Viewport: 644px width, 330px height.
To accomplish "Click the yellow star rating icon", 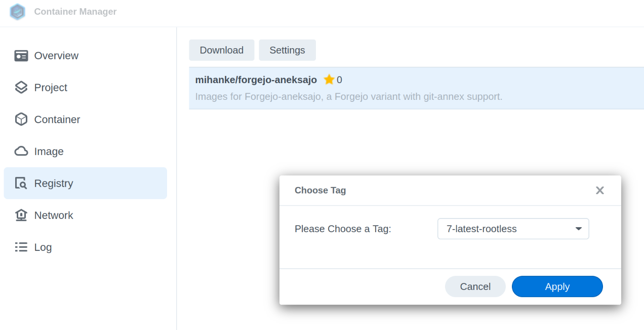I will tap(329, 80).
